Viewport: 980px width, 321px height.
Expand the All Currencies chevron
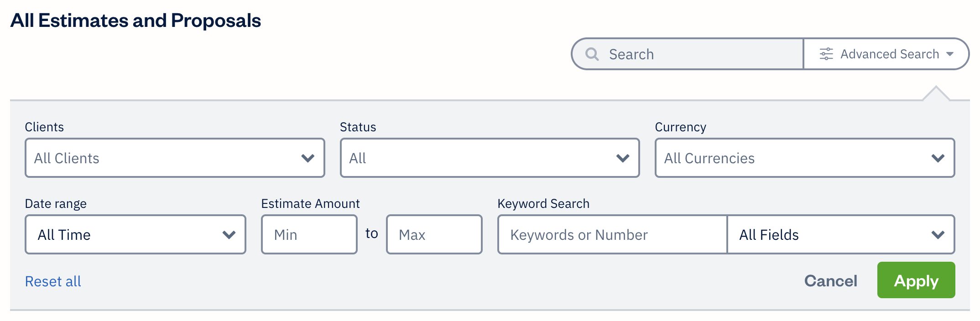(x=938, y=158)
